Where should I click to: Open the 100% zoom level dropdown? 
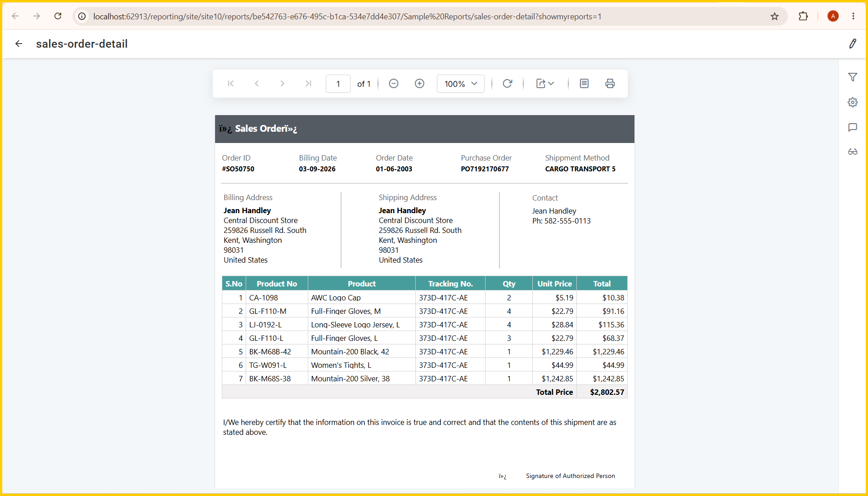[460, 84]
